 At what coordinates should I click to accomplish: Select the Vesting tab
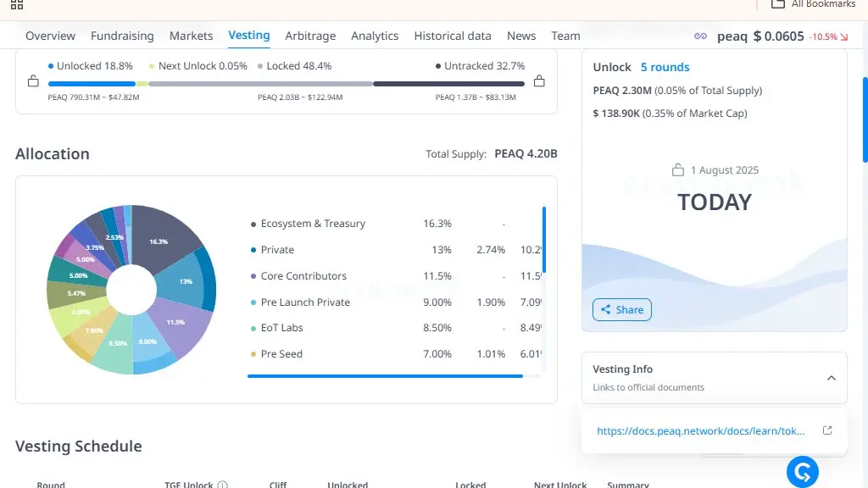249,36
